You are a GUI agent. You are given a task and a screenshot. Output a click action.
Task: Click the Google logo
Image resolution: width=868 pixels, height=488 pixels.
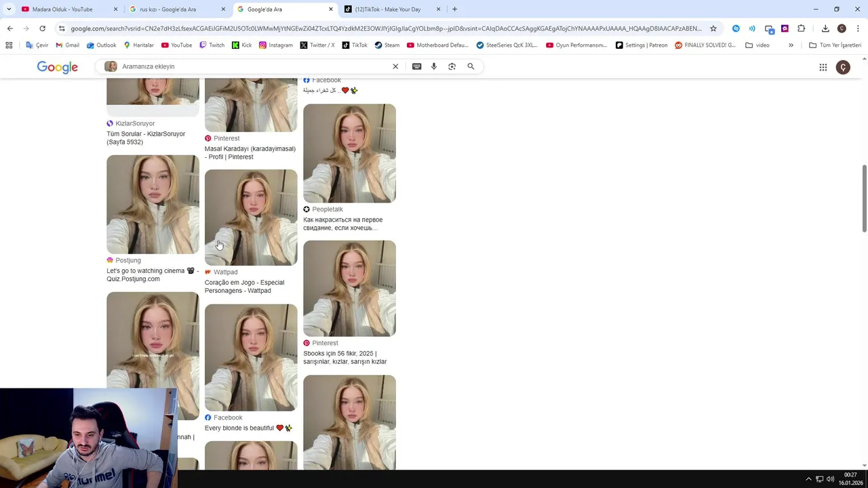[x=58, y=67]
